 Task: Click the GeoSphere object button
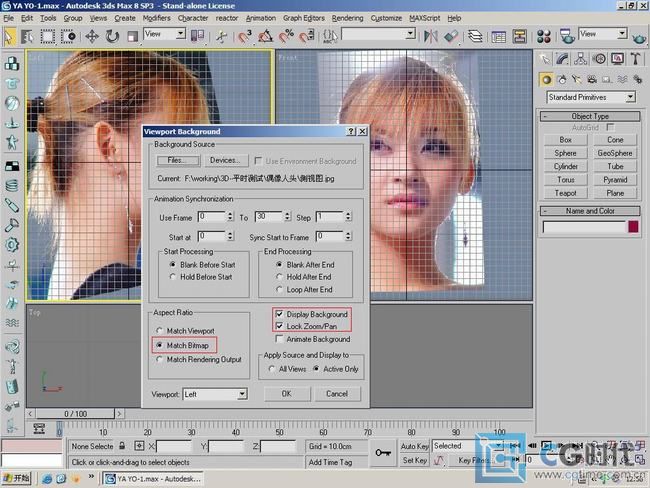[x=615, y=153]
